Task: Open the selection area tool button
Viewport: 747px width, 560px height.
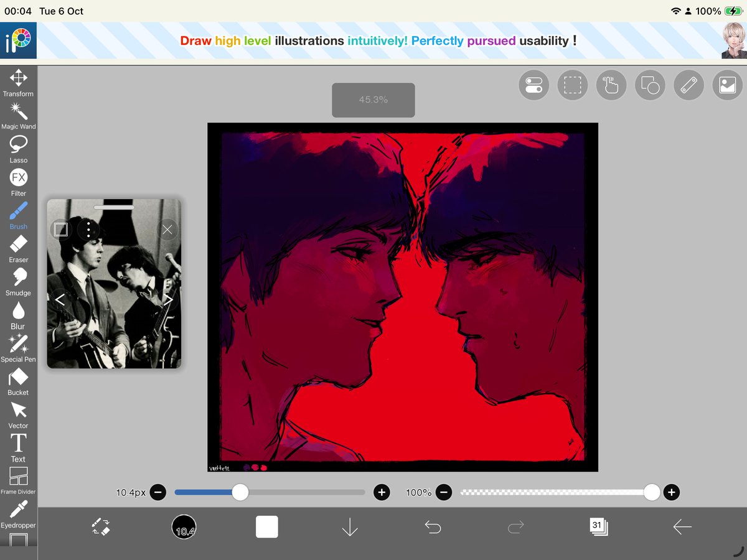Action: click(x=572, y=85)
